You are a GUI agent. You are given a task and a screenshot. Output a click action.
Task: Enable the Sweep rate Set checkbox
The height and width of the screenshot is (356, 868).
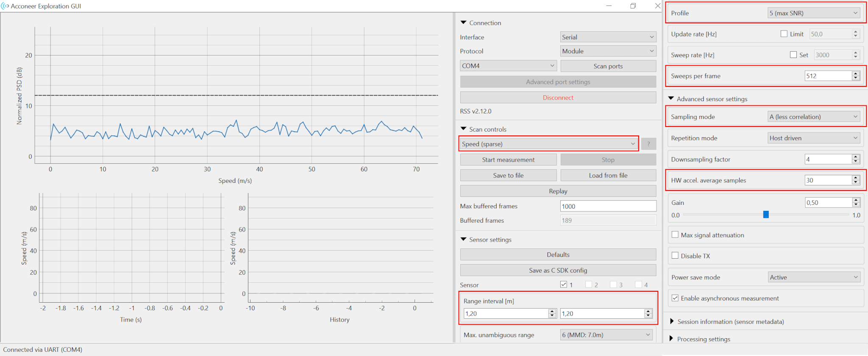coord(793,55)
